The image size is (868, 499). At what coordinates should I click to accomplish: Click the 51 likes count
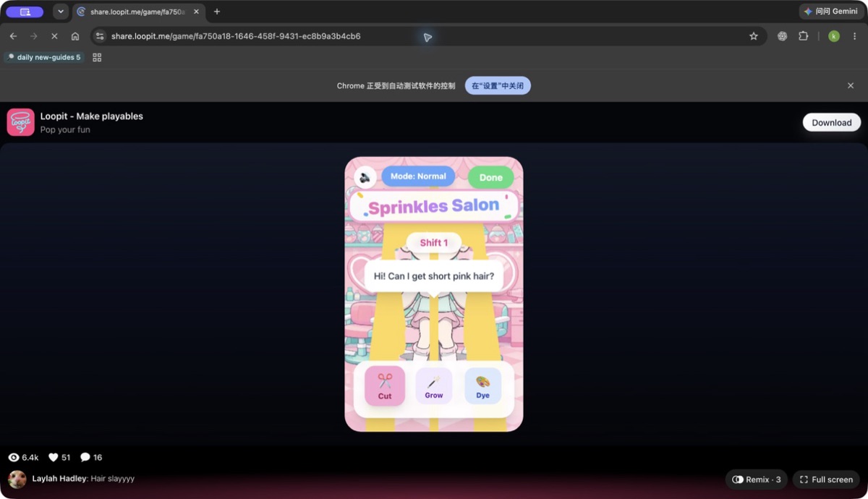point(66,458)
